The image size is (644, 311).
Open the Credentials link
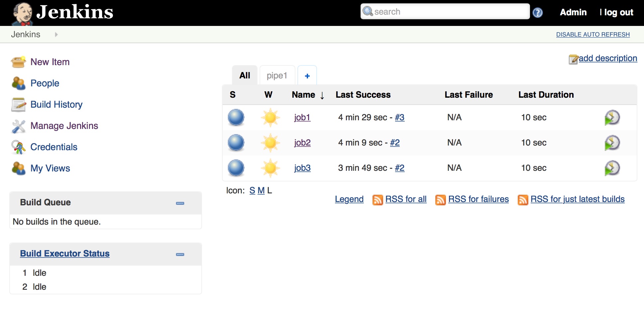pos(54,147)
